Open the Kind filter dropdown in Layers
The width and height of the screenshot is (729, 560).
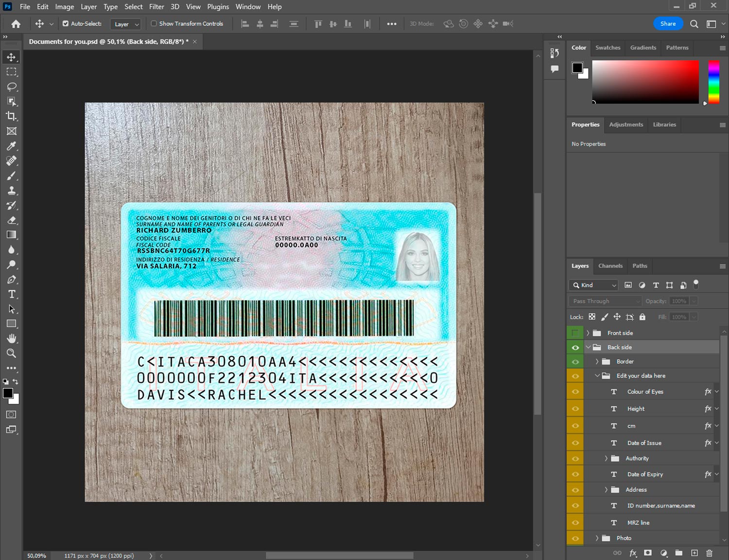click(x=593, y=285)
